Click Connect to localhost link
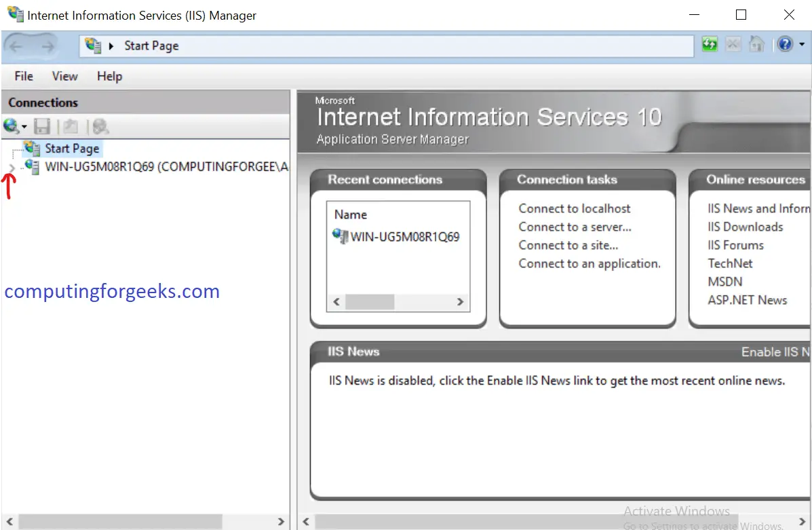 (x=575, y=209)
